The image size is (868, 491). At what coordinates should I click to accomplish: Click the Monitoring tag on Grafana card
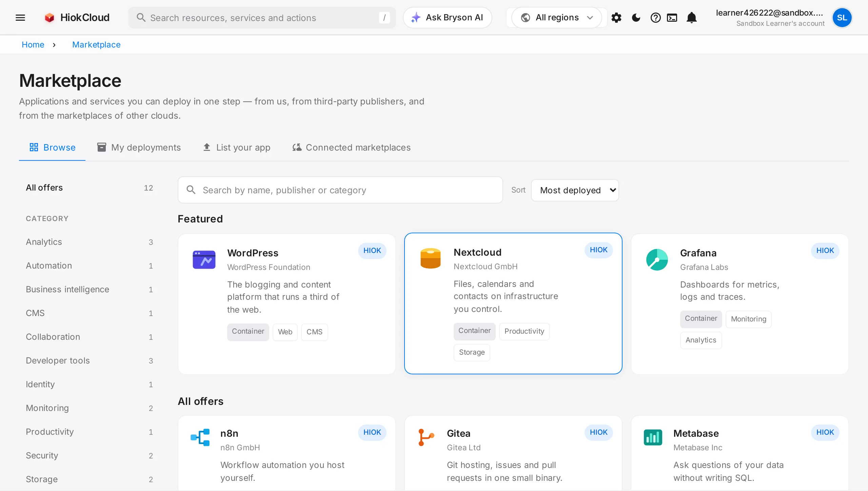coord(748,319)
